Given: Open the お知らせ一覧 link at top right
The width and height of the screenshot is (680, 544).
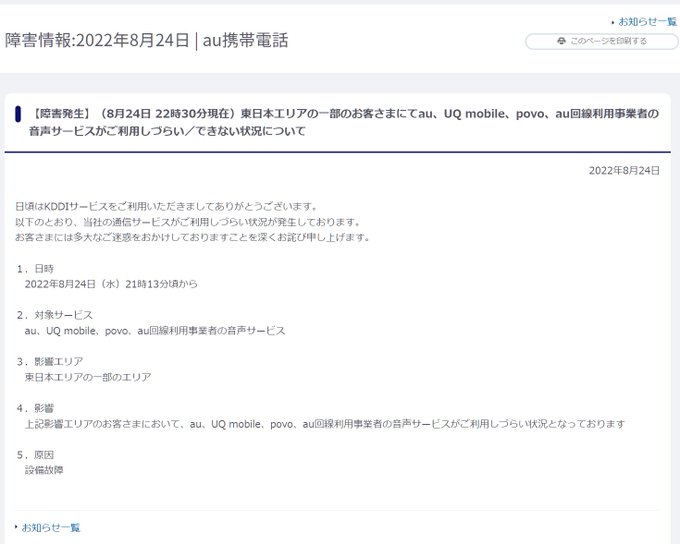Looking at the screenshot, I should (x=647, y=22).
